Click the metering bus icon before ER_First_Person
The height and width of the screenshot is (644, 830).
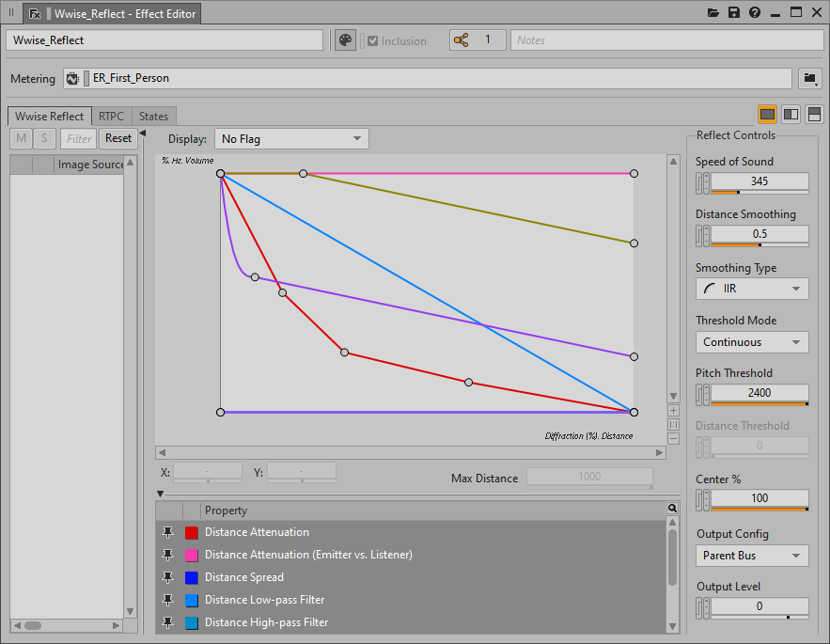coord(72,78)
